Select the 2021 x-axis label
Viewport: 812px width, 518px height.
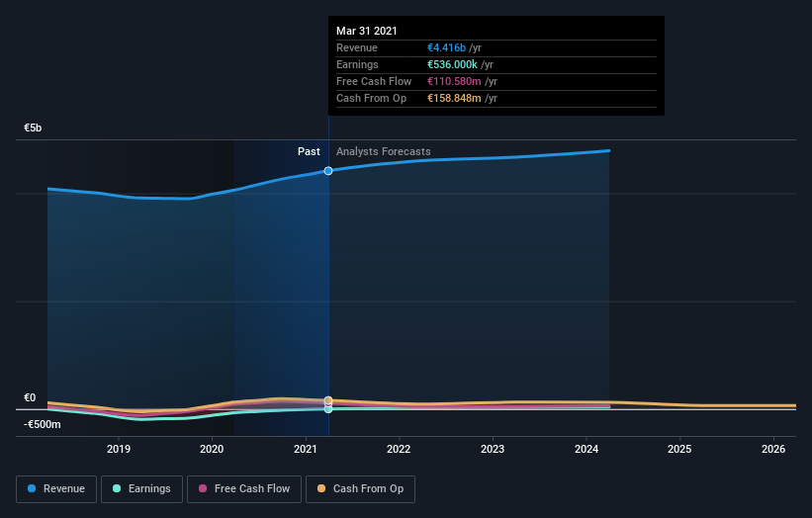(306, 449)
